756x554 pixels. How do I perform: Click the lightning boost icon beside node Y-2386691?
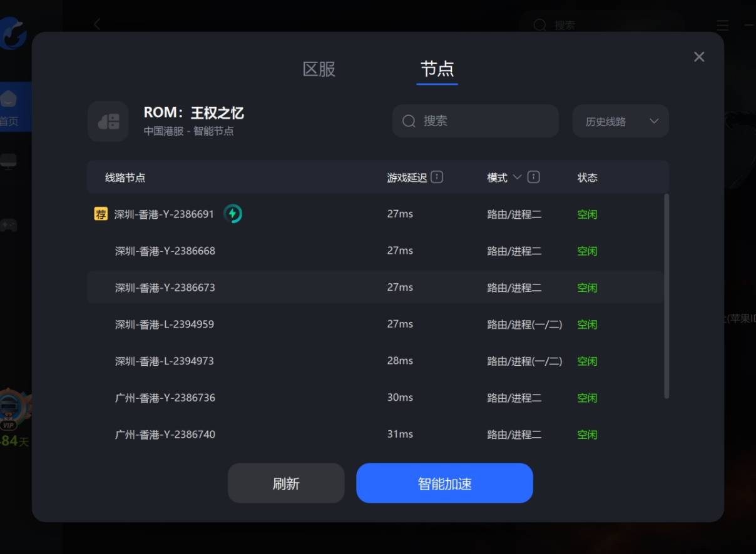tap(233, 214)
